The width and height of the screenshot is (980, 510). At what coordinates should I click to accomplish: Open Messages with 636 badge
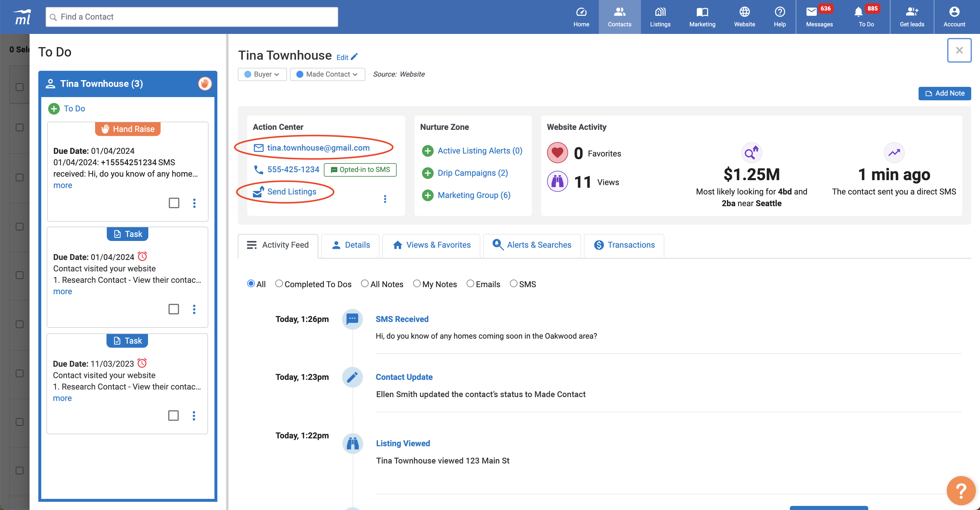click(819, 17)
